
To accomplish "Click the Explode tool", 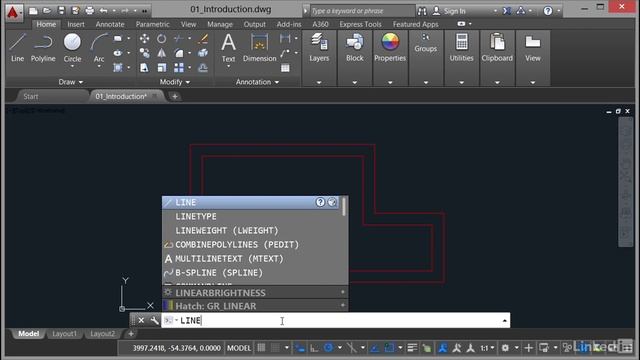I will [x=203, y=53].
